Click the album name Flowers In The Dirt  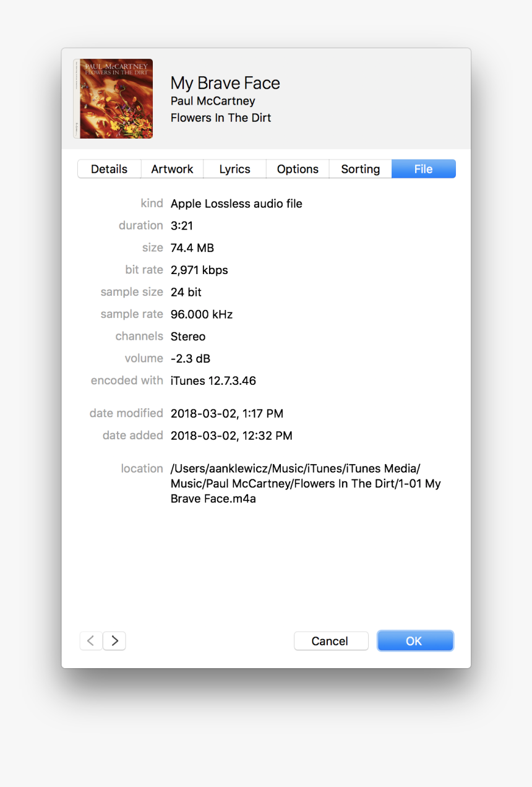point(221,118)
